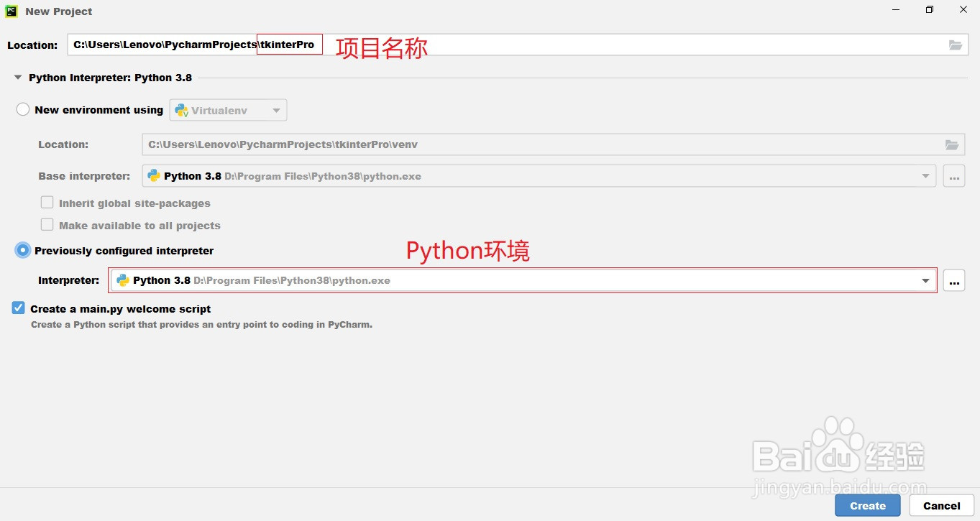Open the Interpreter browse button beside dropdown
The width and height of the screenshot is (980, 521).
coord(953,280)
